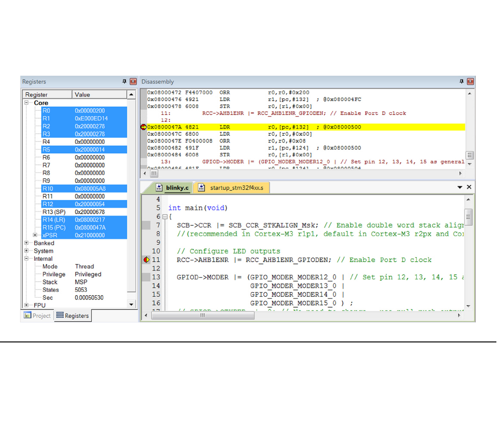Viewport: 504px width, 441px height.
Task: Select the Registers tab at the bottom
Action: click(73, 316)
